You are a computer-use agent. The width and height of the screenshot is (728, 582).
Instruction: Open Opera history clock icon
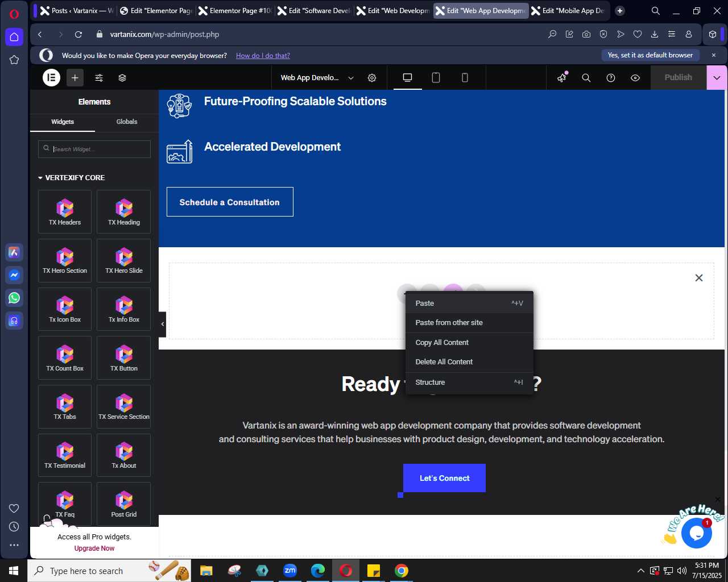pos(14,527)
